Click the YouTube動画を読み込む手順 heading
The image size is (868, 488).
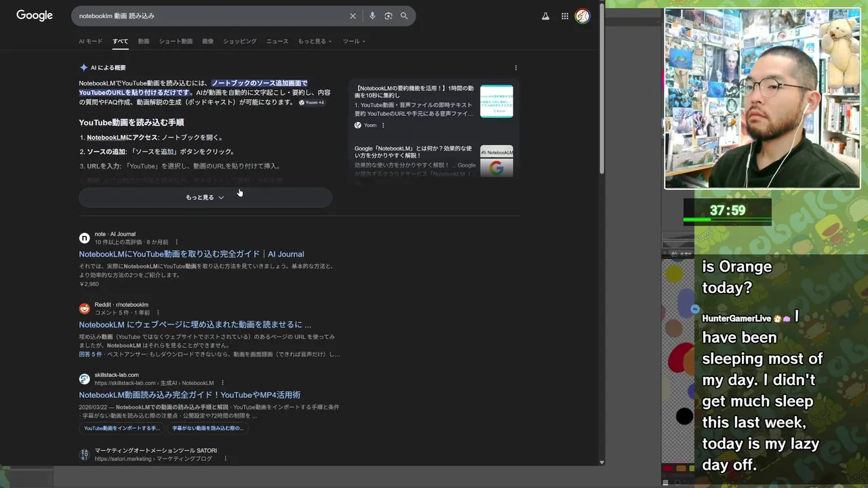pyautogui.click(x=132, y=123)
